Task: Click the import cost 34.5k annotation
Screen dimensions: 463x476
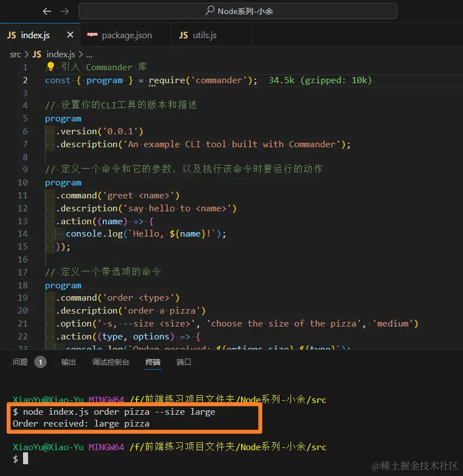Action: pos(320,80)
